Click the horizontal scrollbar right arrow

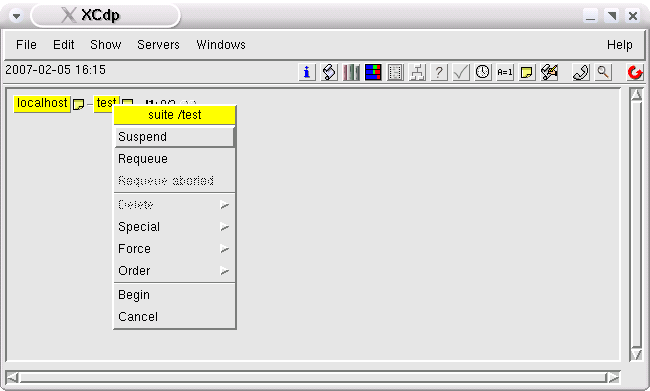613,377
